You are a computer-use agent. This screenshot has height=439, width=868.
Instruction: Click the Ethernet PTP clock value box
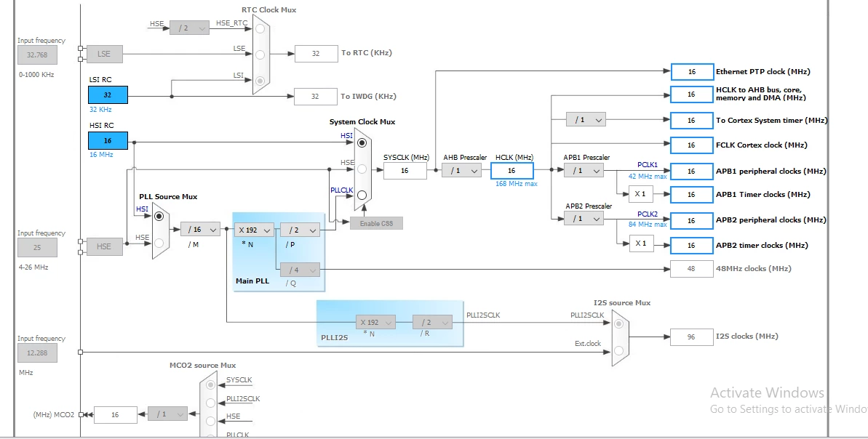coord(692,72)
